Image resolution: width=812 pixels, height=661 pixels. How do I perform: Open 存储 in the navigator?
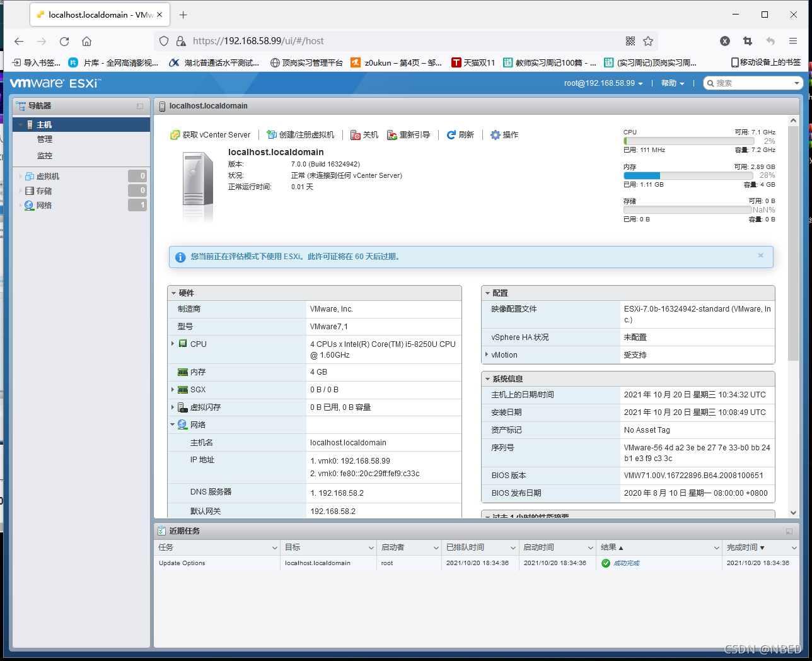pyautogui.click(x=44, y=191)
